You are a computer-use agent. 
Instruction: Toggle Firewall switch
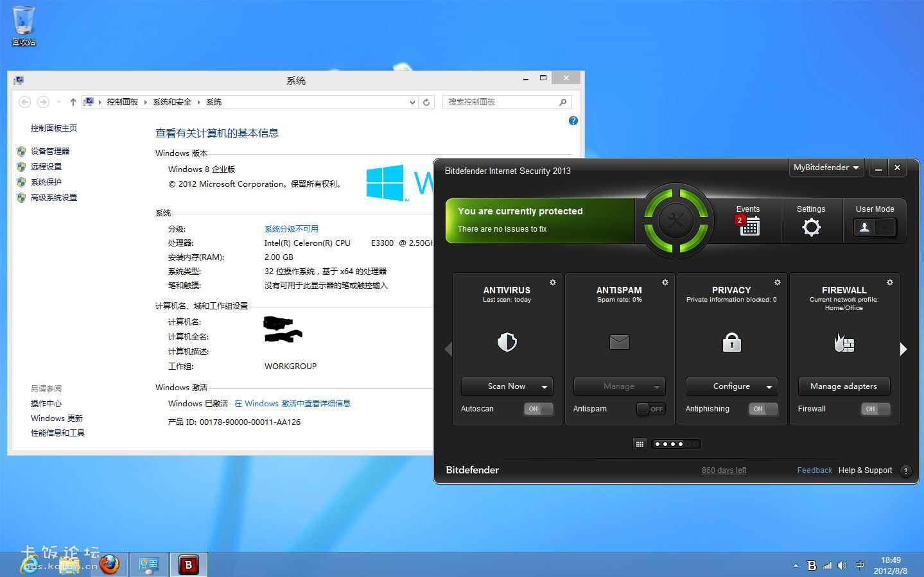coord(875,409)
